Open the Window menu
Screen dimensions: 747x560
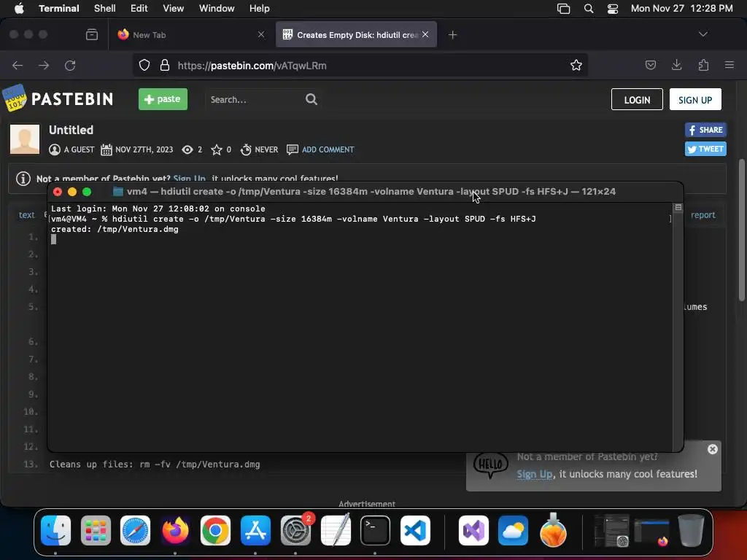coord(217,9)
